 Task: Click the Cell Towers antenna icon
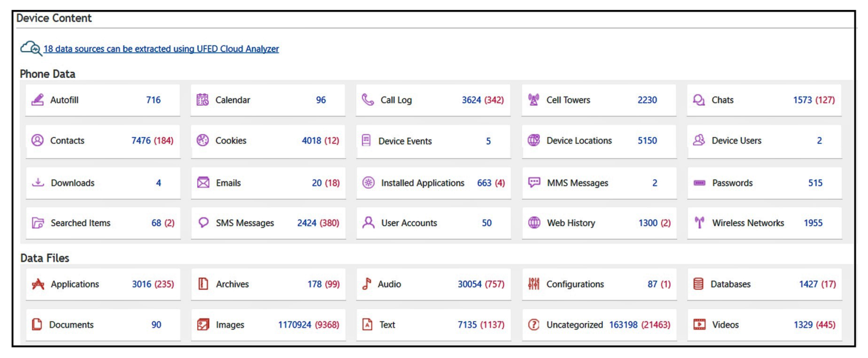533,100
